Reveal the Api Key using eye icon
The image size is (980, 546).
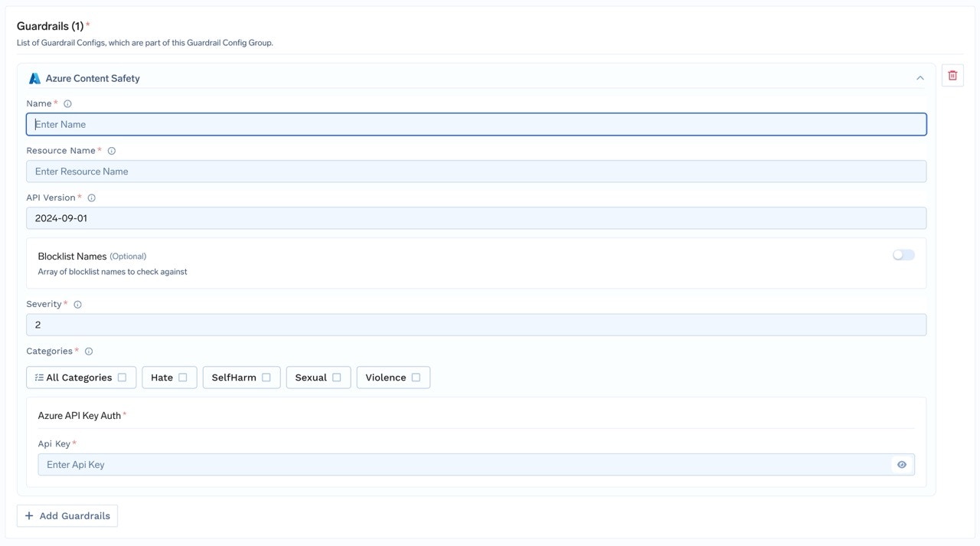(902, 465)
